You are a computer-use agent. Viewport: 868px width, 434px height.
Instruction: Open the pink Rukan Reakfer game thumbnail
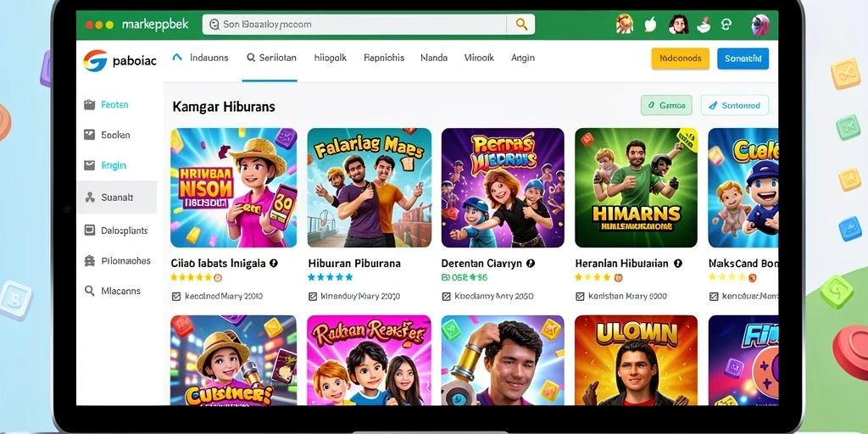370,360
